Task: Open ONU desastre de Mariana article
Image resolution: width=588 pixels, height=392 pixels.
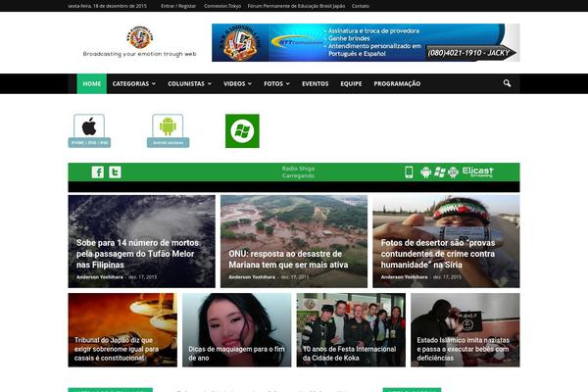Action: (x=294, y=241)
